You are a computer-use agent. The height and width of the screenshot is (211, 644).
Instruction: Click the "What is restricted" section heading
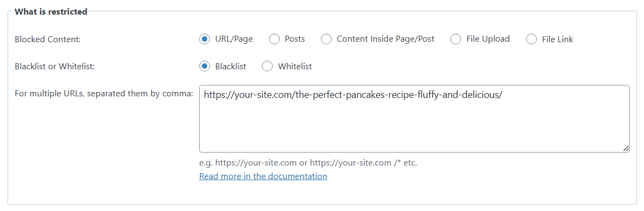51,11
